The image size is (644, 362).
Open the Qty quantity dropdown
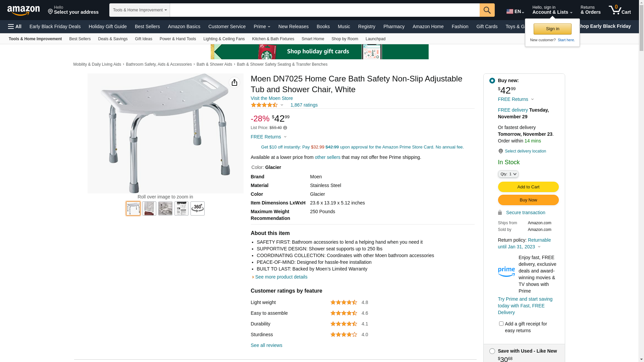pos(508,174)
